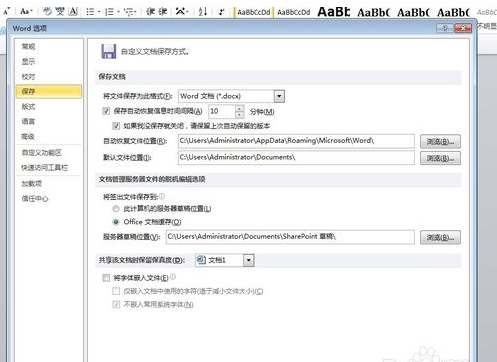The height and width of the screenshot is (362, 497).
Task: Click 浏览 button for 默认文件位置
Action: tap(440, 158)
